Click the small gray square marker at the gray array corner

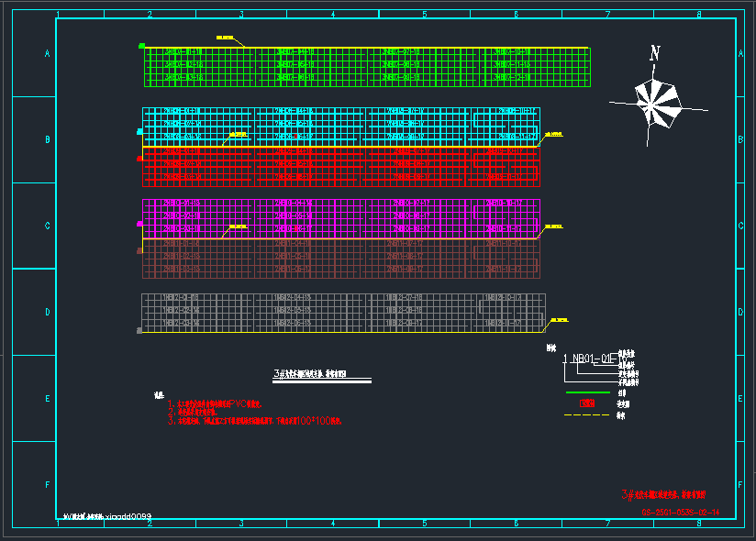[x=139, y=330]
